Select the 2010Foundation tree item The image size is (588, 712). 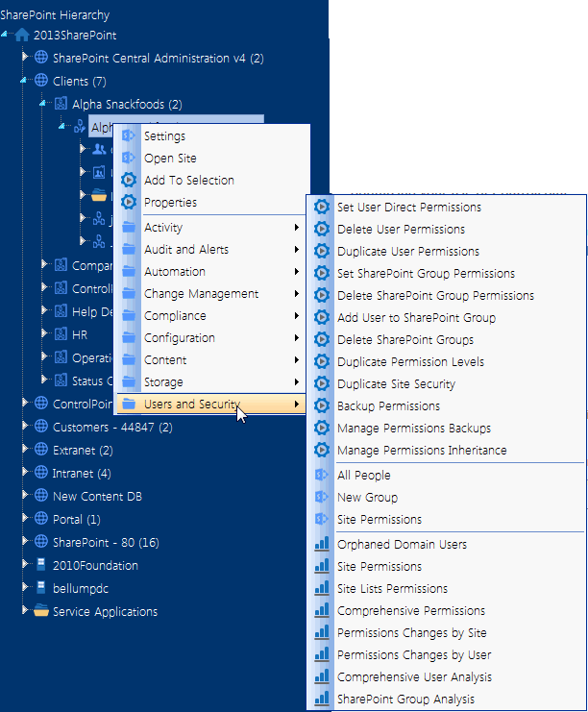[x=95, y=565]
